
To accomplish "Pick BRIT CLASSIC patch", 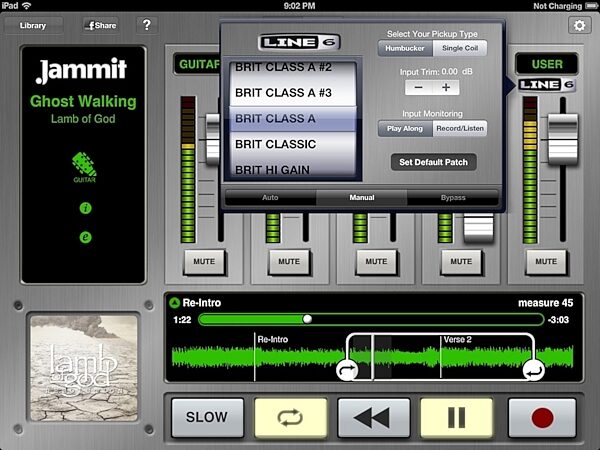I will 293,144.
